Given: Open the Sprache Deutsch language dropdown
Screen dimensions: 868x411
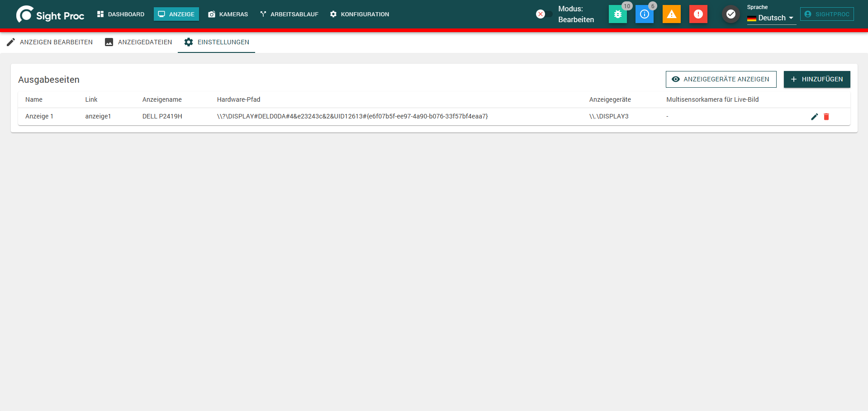Looking at the screenshot, I should coord(772,18).
